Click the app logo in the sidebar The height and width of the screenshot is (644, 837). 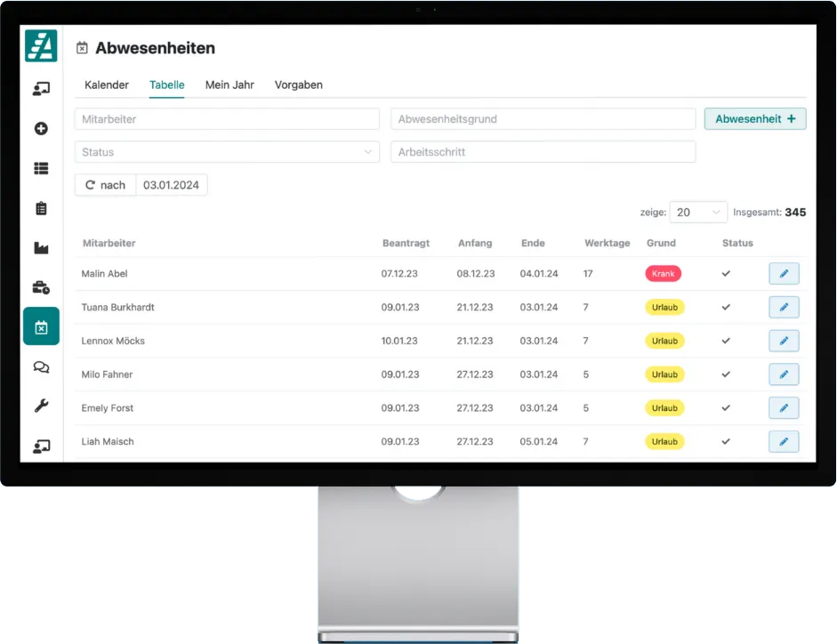(x=41, y=45)
